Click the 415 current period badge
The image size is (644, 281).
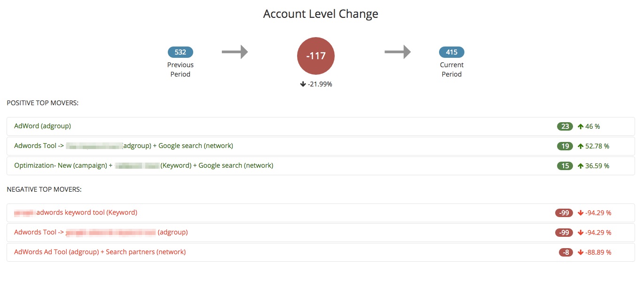(452, 52)
